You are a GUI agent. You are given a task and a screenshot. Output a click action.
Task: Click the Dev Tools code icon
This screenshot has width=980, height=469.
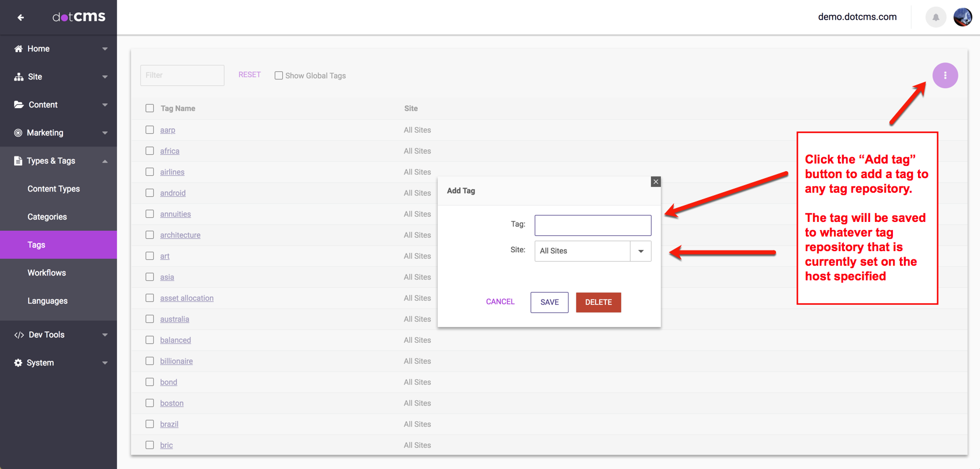point(19,335)
